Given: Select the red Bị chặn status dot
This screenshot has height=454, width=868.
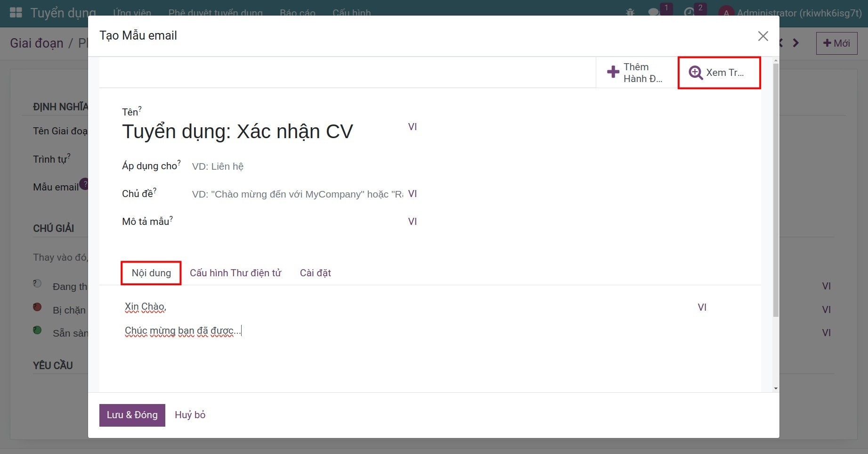Looking at the screenshot, I should coord(37,307).
